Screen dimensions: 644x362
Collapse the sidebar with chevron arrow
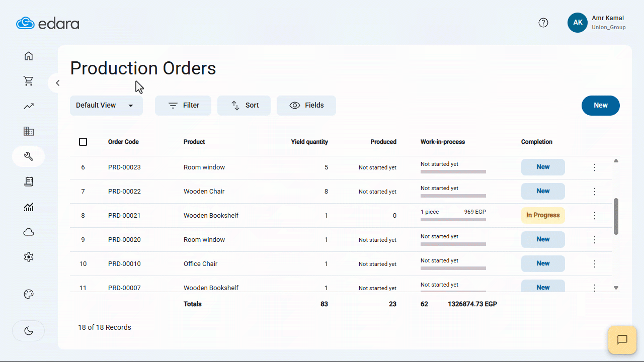(x=57, y=83)
